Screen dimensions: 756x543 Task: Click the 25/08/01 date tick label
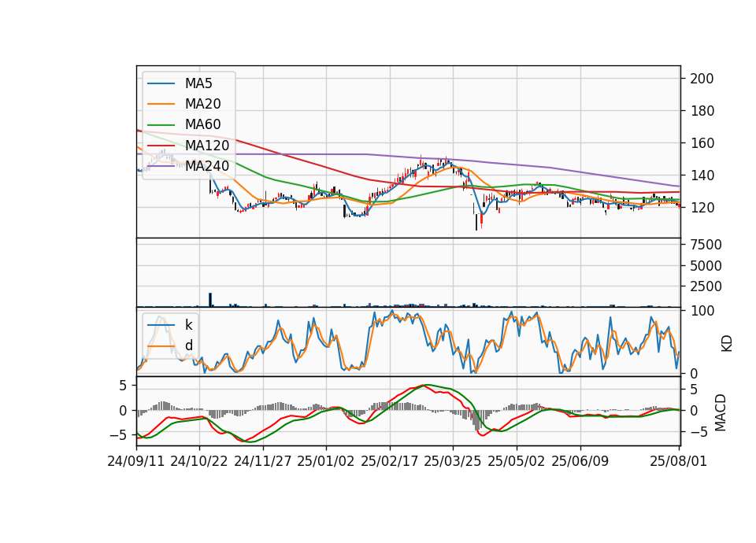coord(678,461)
